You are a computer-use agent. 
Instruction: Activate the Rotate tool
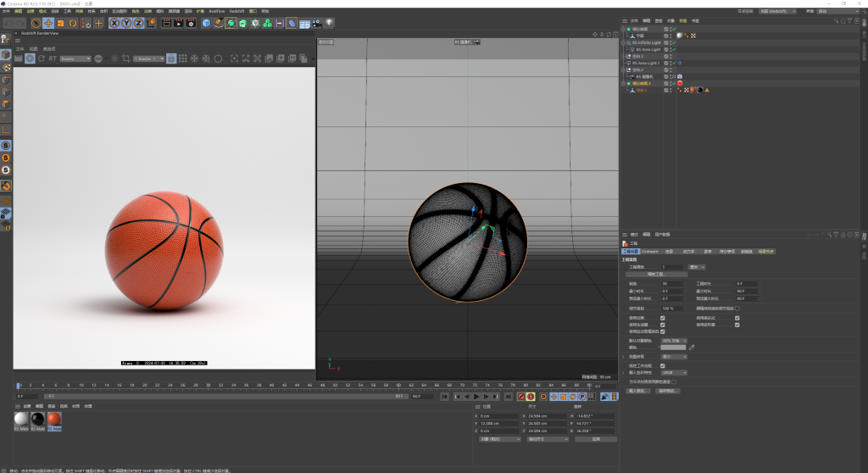[x=73, y=23]
